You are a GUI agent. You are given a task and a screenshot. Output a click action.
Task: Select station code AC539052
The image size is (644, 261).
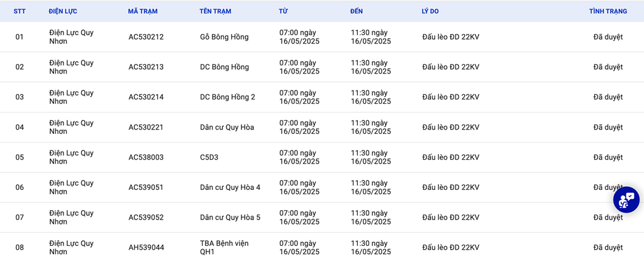(x=146, y=218)
